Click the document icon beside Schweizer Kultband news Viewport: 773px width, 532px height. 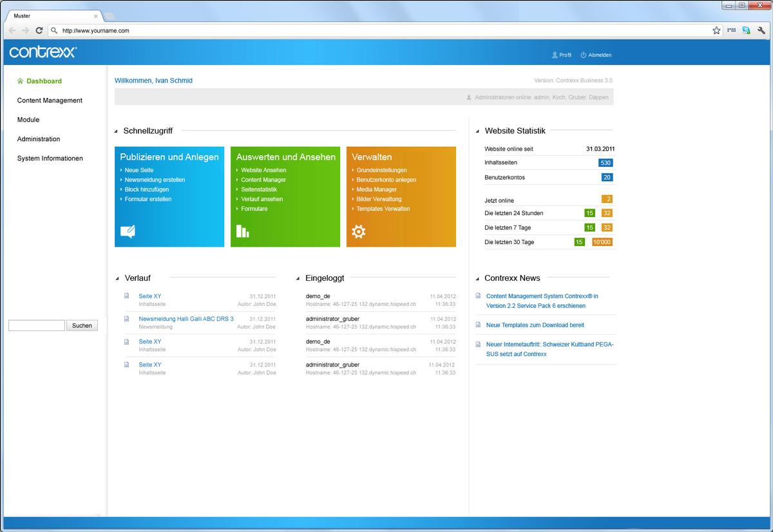coord(478,345)
